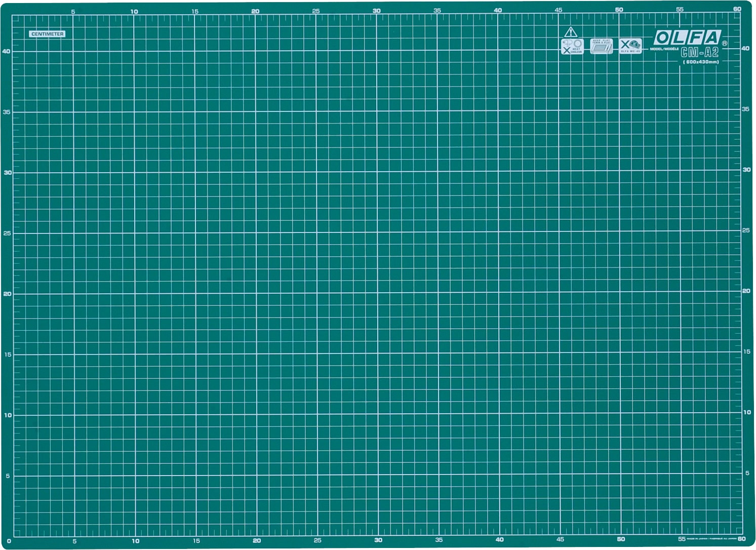Click the registered trademark symbol beside OLFA

coord(725,44)
